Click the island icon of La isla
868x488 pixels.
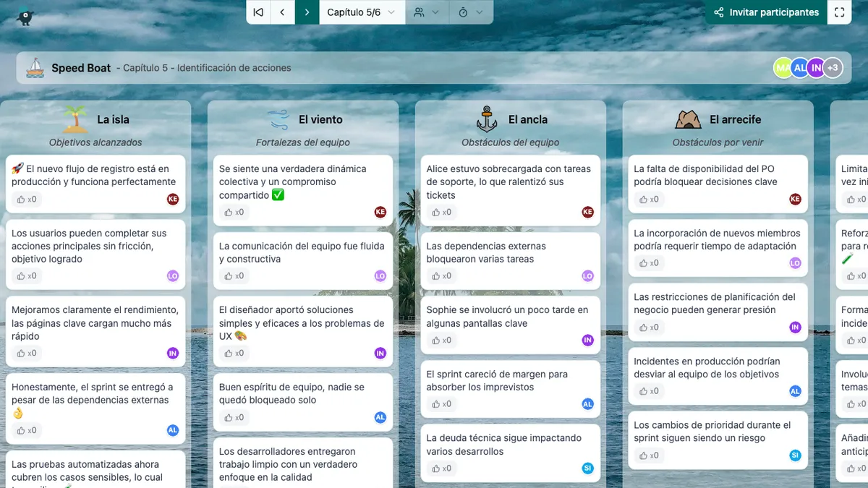pyautogui.click(x=75, y=119)
